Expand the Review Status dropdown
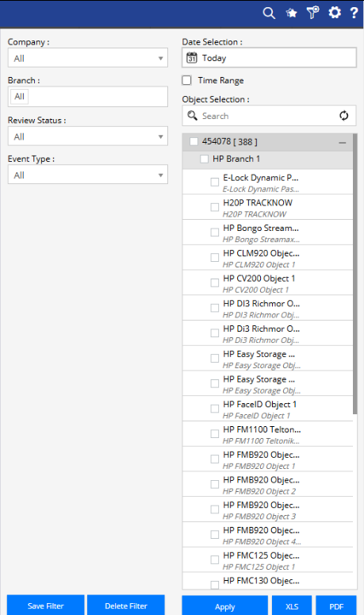This screenshot has width=364, height=615. click(88, 136)
